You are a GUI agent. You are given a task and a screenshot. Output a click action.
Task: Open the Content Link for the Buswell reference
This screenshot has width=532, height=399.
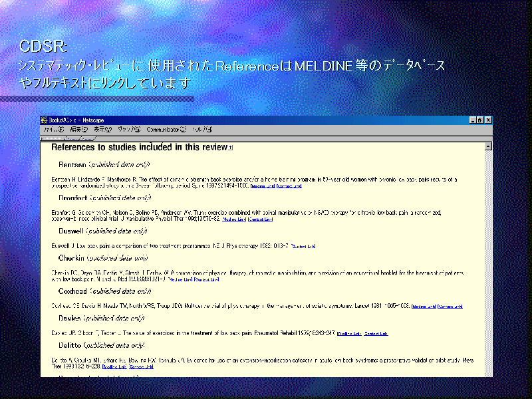[303, 246]
